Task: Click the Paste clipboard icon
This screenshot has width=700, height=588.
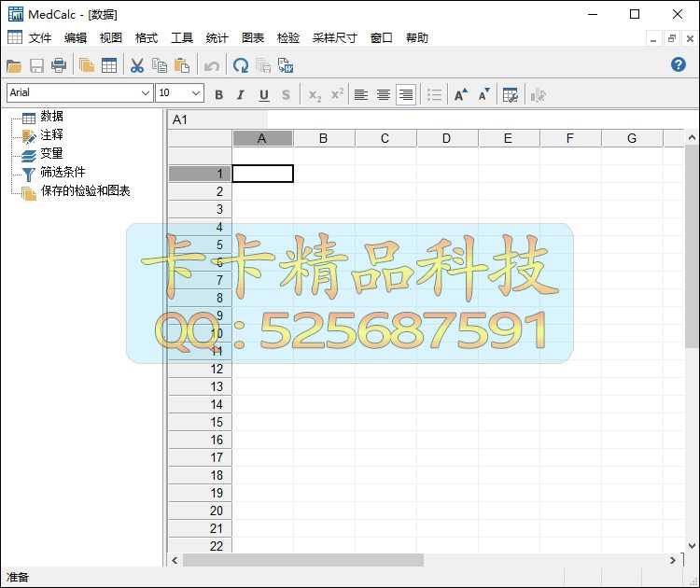Action: tap(182, 66)
